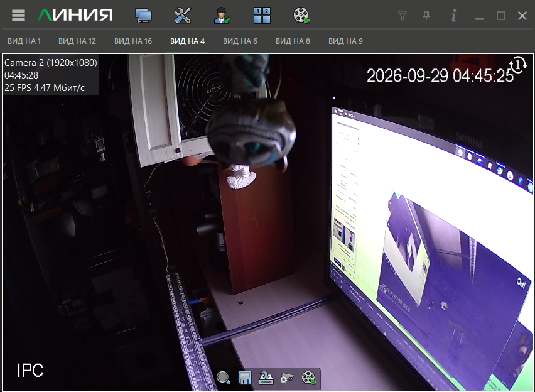The width and height of the screenshot is (535, 392).
Task: Open the archive film reel icon in top toolbar
Action: pyautogui.click(x=301, y=16)
